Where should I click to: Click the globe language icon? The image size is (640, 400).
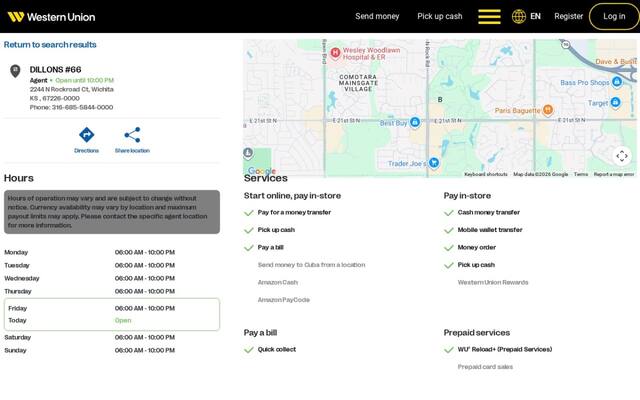(519, 17)
